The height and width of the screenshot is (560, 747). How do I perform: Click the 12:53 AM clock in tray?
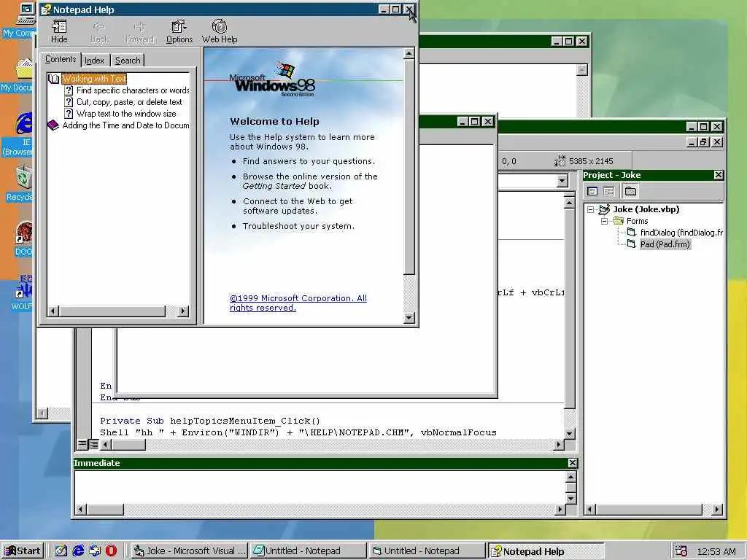716,551
